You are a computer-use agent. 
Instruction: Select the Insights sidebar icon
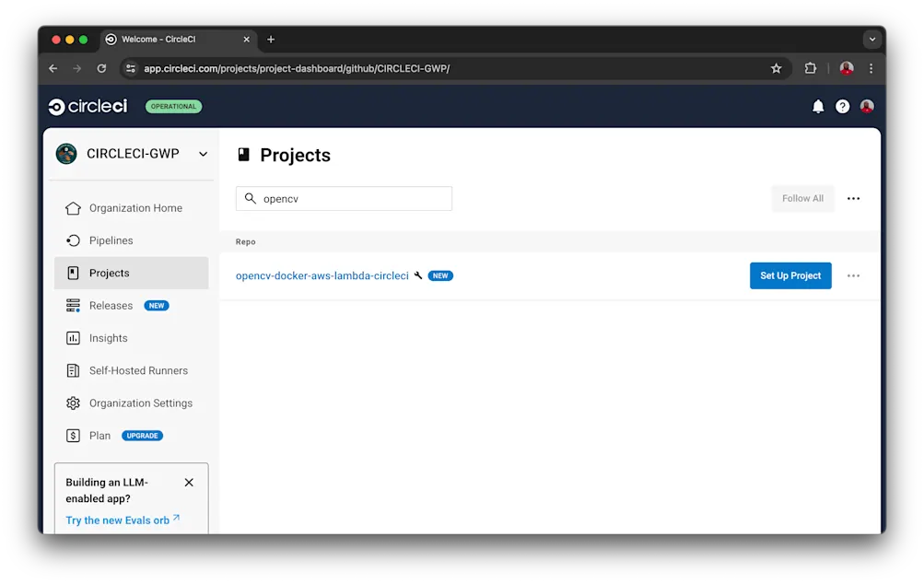(x=74, y=338)
